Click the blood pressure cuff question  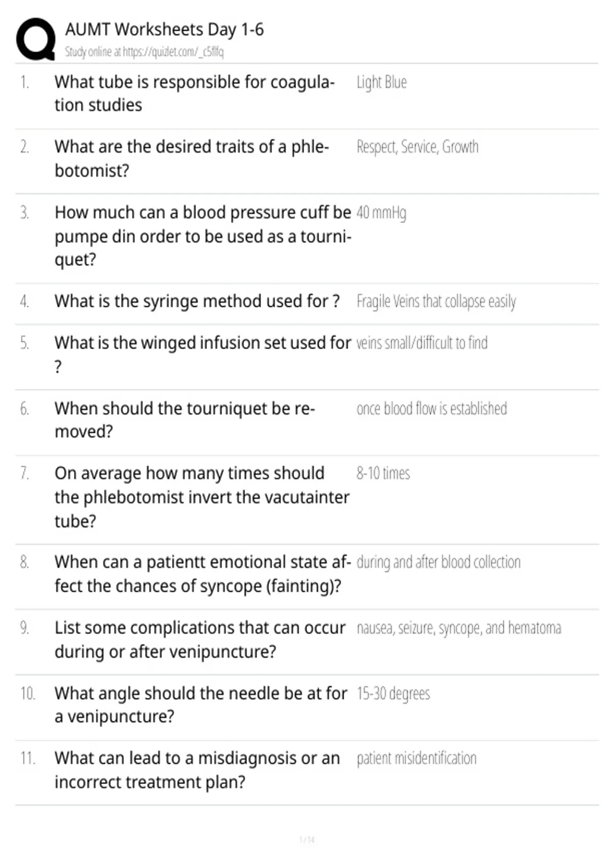[x=203, y=236]
